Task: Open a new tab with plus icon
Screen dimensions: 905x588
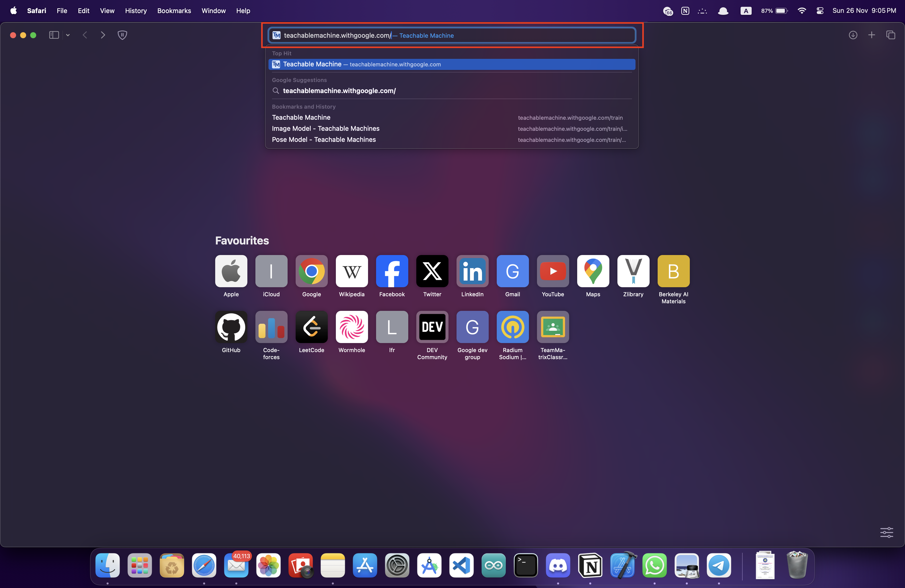Action: coord(872,35)
